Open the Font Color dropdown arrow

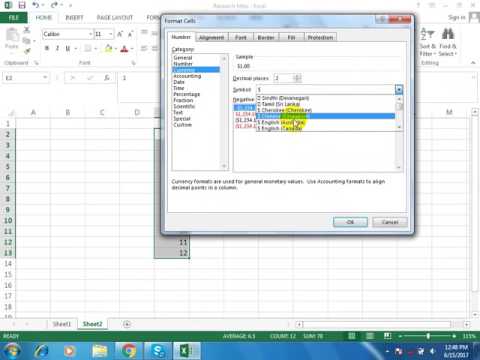click(132, 49)
